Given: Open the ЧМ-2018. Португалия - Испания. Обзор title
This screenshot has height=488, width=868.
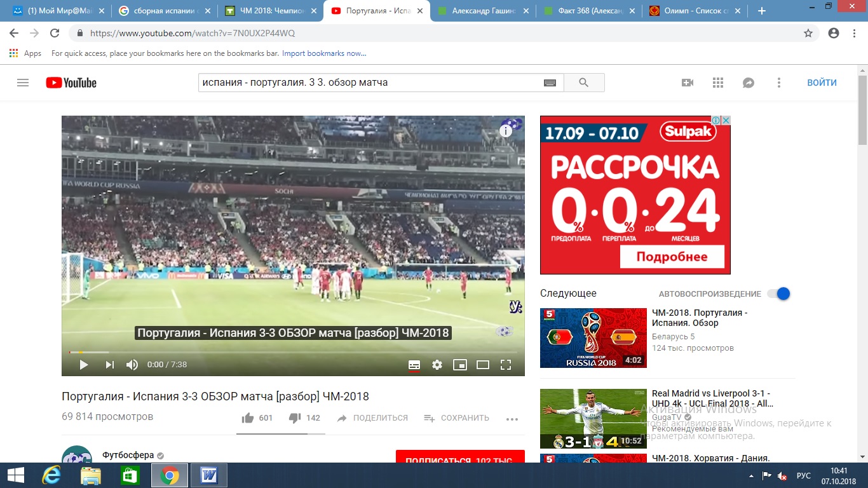Looking at the screenshot, I should (700, 318).
